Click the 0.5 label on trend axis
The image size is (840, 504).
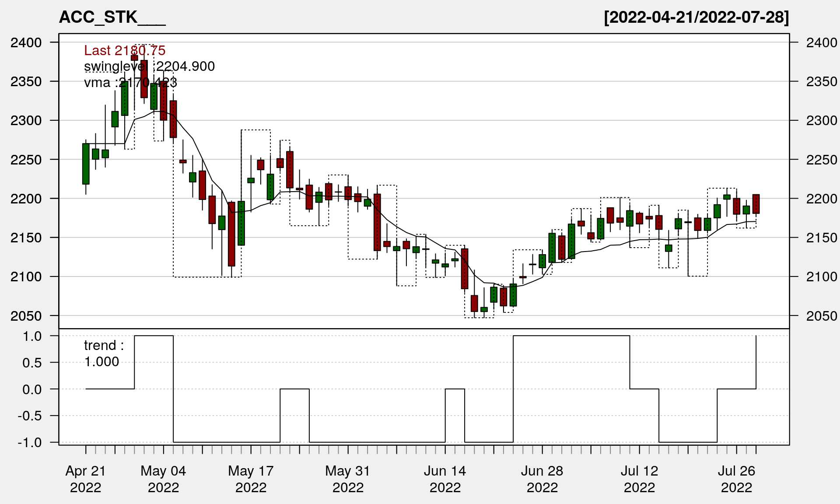click(32, 363)
